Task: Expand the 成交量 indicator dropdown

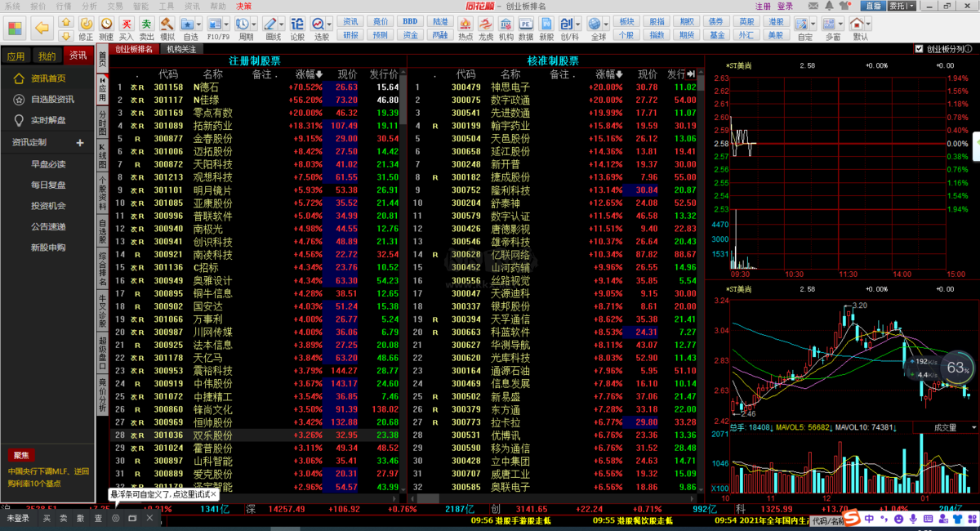Action: coord(973,427)
